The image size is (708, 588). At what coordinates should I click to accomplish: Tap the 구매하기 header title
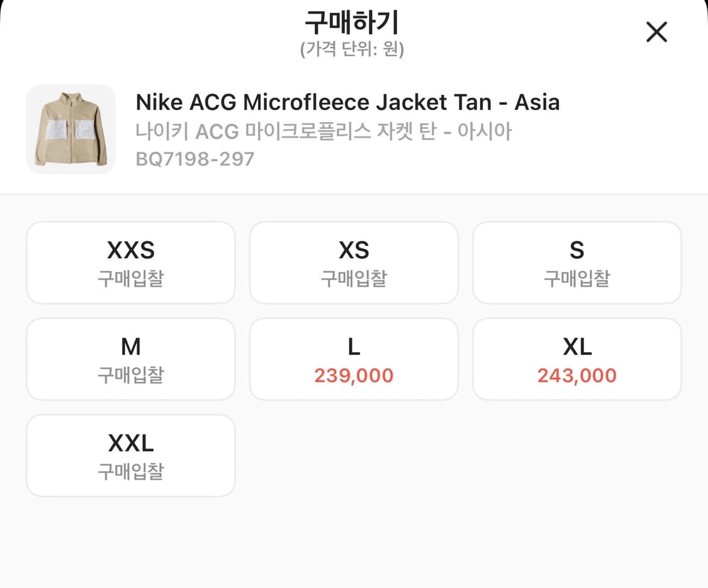tap(352, 24)
